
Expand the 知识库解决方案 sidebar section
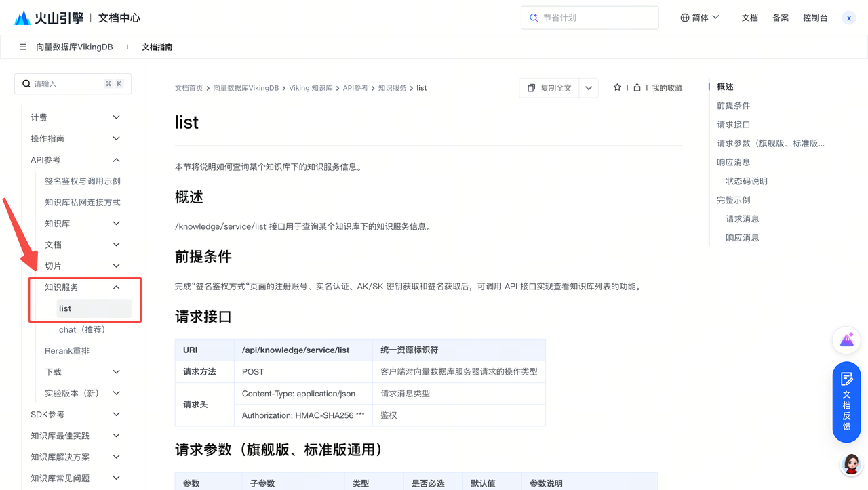[117, 457]
